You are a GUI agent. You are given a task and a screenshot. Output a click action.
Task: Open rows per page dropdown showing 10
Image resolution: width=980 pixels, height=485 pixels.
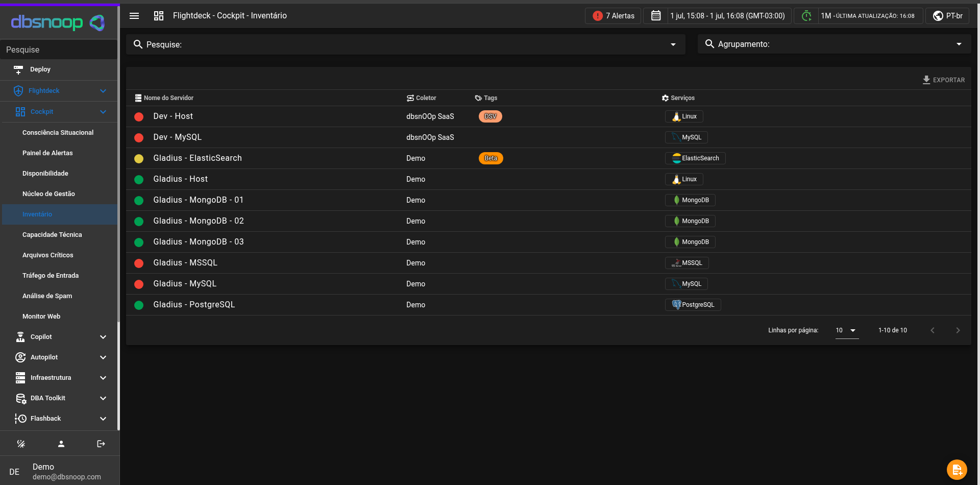846,330
